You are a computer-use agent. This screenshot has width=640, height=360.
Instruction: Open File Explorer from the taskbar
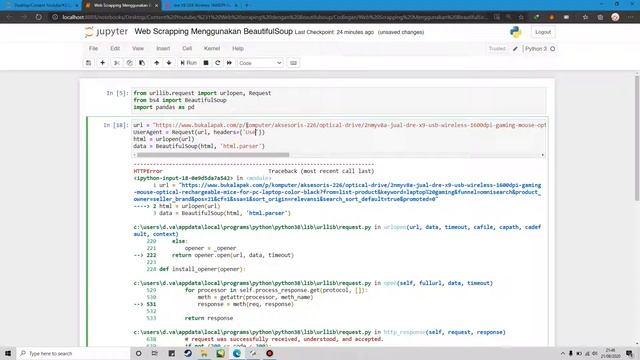[204, 353]
